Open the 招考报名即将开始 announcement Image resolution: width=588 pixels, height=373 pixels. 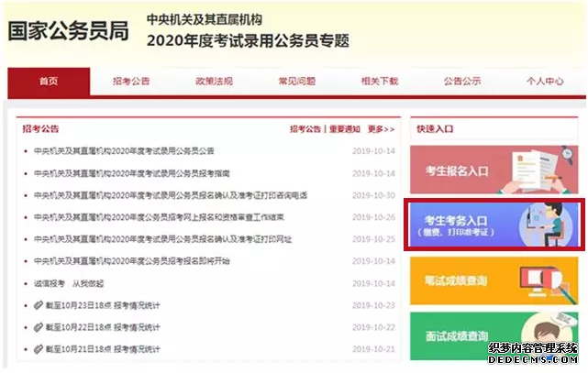pos(131,261)
